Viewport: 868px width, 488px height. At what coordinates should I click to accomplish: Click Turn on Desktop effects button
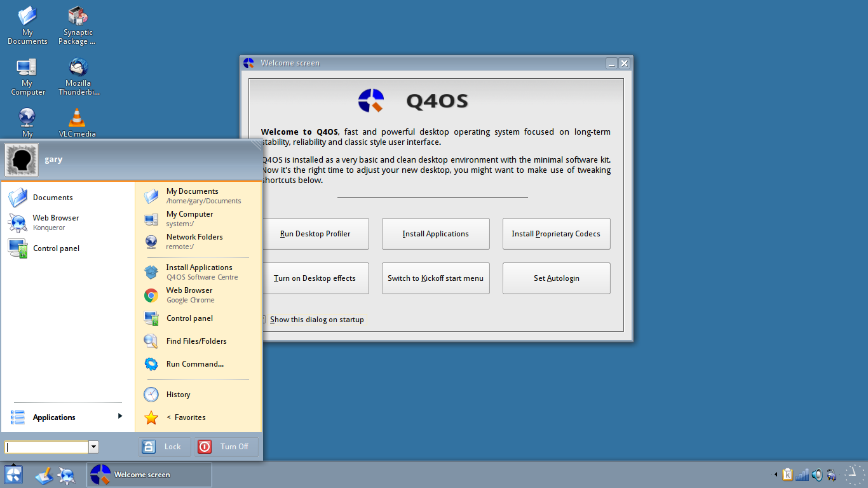coord(315,278)
